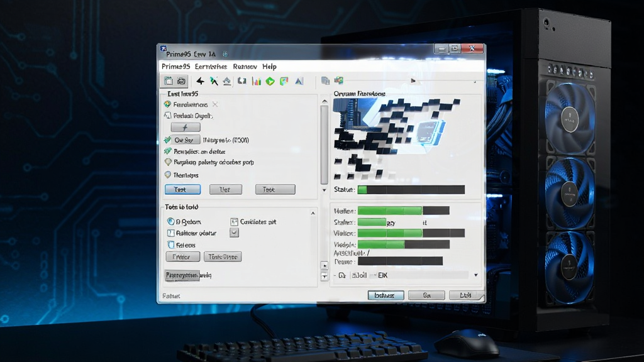Toggle the Raliiesr oletur checkbox
Screen dimensions: 644x362
[171, 233]
